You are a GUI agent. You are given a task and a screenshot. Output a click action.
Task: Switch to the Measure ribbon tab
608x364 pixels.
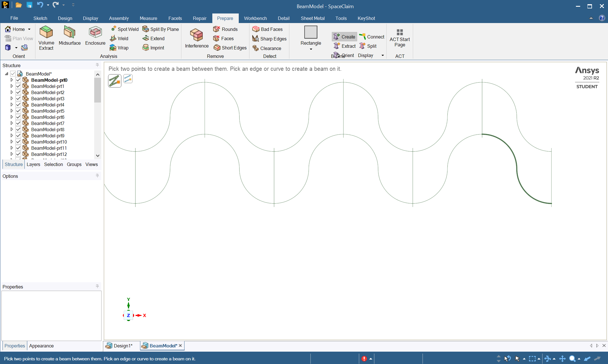(148, 18)
